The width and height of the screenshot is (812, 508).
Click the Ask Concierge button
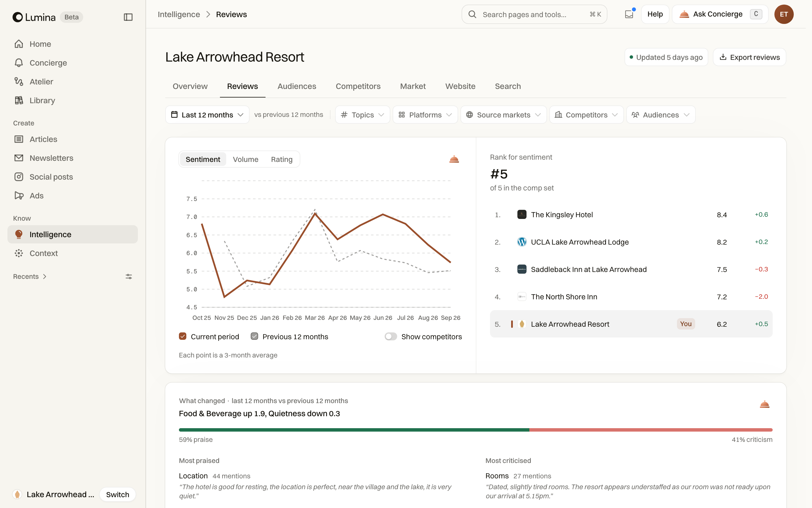tap(720, 14)
